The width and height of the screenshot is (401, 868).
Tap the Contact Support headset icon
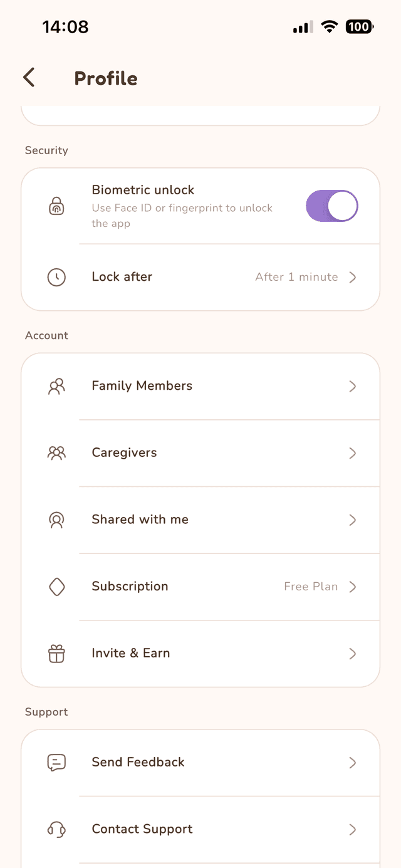click(56, 830)
